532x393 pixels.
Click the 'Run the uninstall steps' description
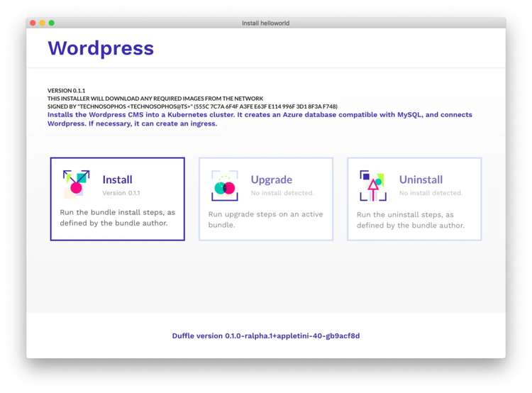point(411,220)
